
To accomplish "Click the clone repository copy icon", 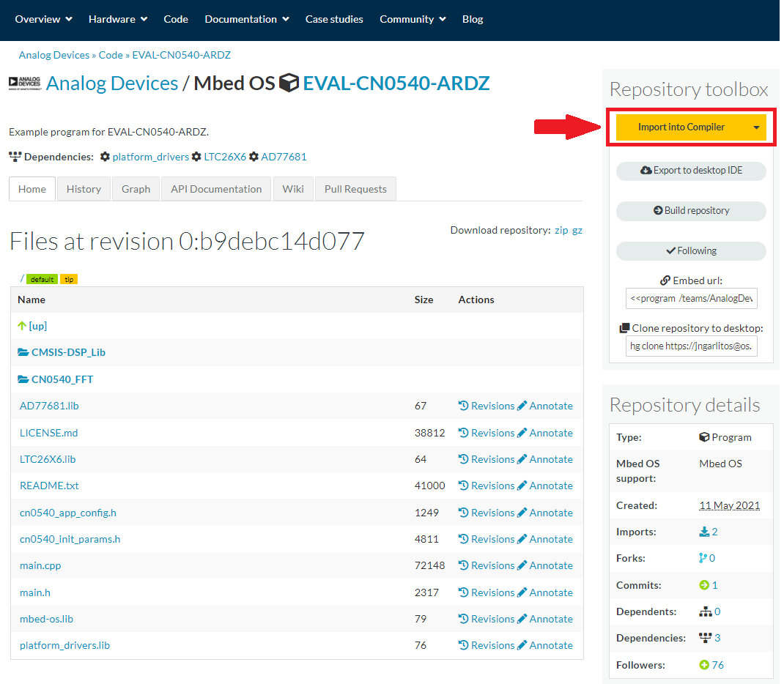I will (624, 328).
